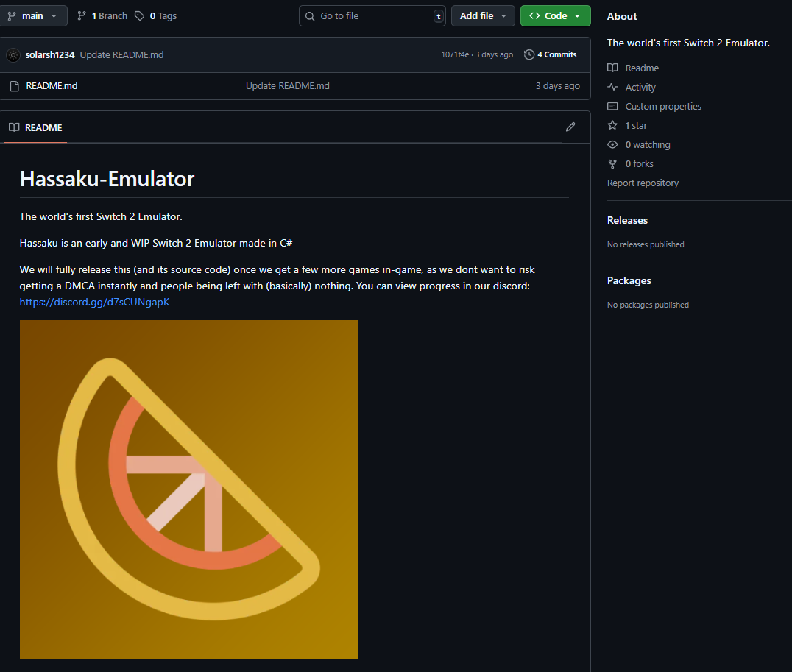
Task: Click the Activity pulse icon
Action: tap(612, 87)
